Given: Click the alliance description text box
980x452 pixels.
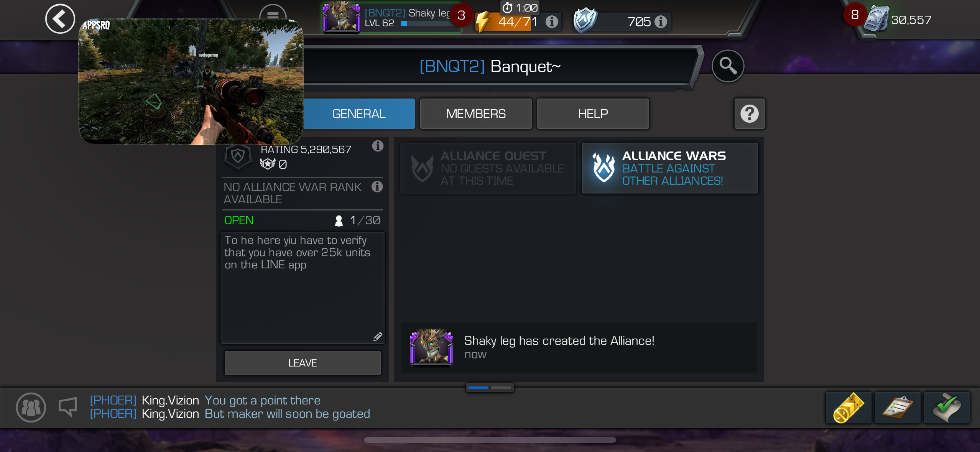Looking at the screenshot, I should (x=302, y=288).
